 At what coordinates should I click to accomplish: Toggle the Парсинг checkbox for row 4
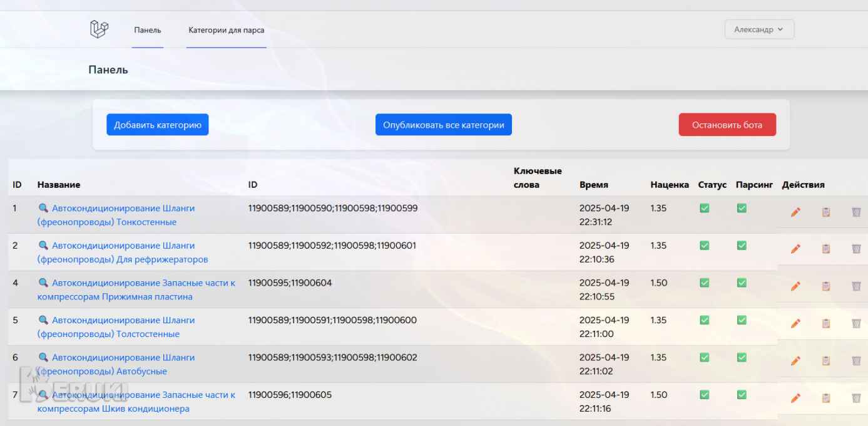[x=742, y=283]
